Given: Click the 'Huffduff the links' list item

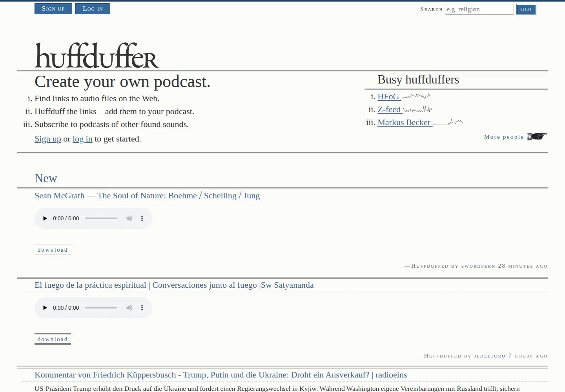Looking at the screenshot, I should [x=114, y=111].
